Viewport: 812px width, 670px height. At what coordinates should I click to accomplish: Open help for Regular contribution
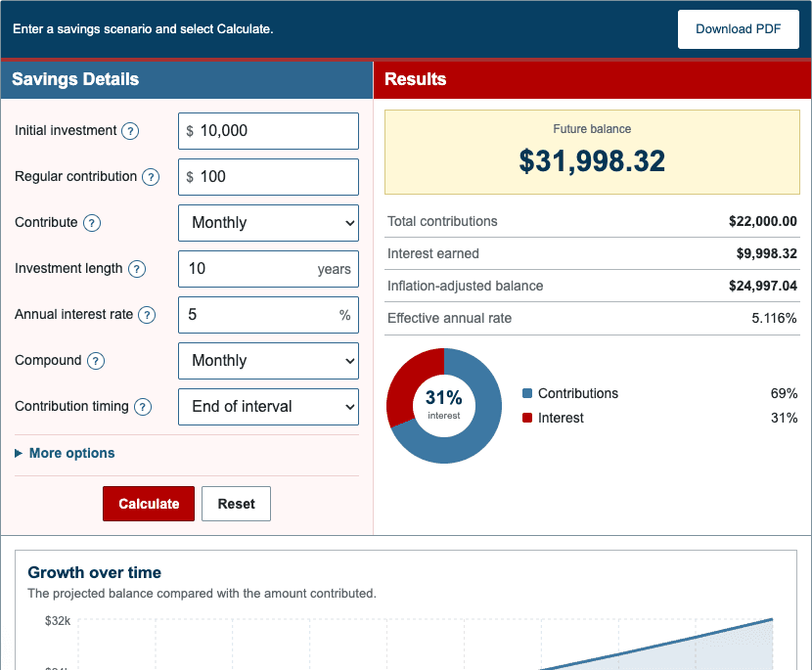point(151,177)
